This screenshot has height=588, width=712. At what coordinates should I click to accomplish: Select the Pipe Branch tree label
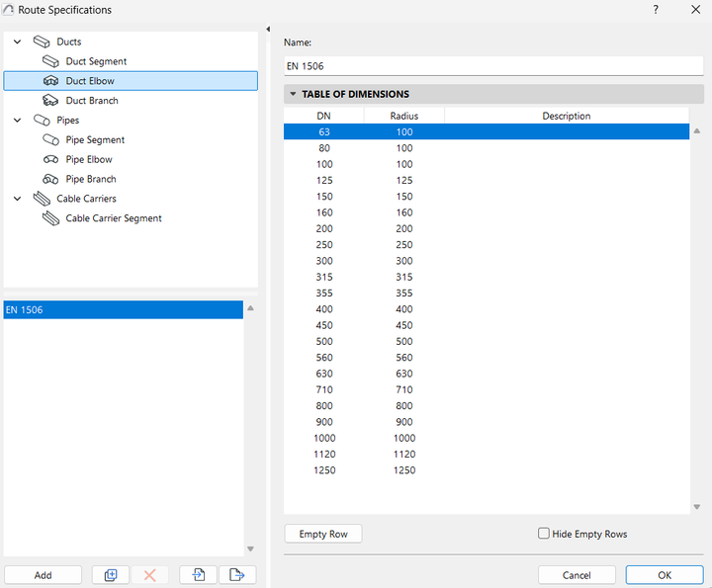point(91,179)
